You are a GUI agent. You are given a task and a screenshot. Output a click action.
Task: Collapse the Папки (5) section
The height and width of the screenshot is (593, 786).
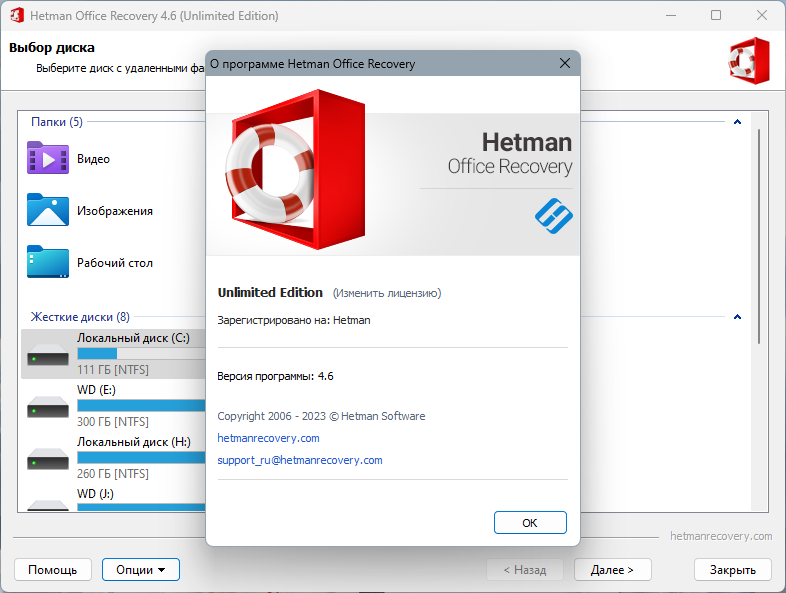point(737,122)
